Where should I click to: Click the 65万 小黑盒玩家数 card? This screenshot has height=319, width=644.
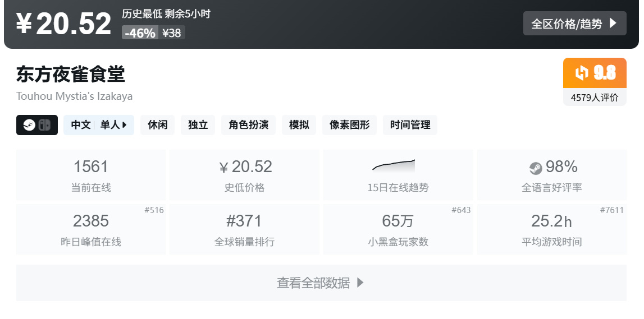tap(398, 229)
